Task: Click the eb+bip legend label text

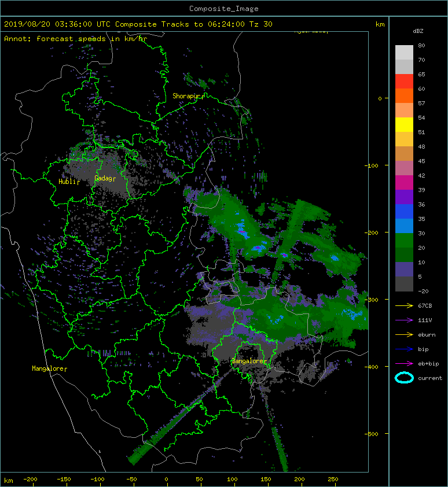Action: coord(428,364)
